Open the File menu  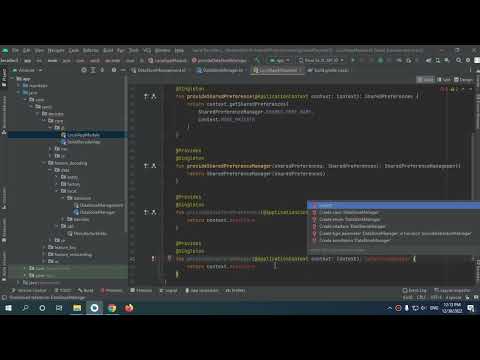[15, 51]
